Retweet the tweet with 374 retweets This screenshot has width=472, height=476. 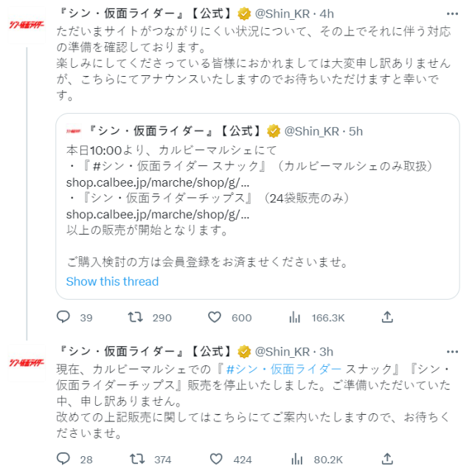point(135,459)
